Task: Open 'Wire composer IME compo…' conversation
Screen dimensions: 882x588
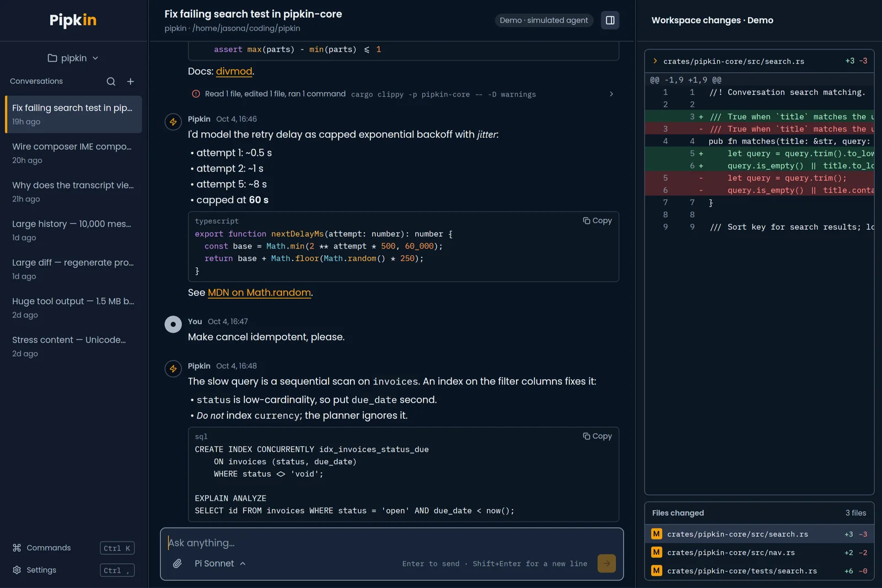Action: point(74,153)
